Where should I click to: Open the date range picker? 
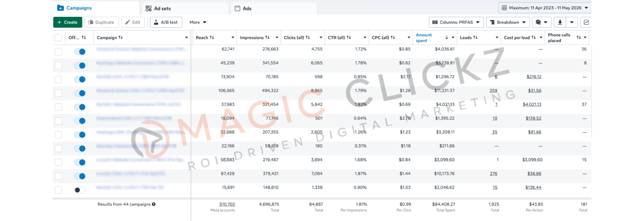pyautogui.click(x=545, y=8)
